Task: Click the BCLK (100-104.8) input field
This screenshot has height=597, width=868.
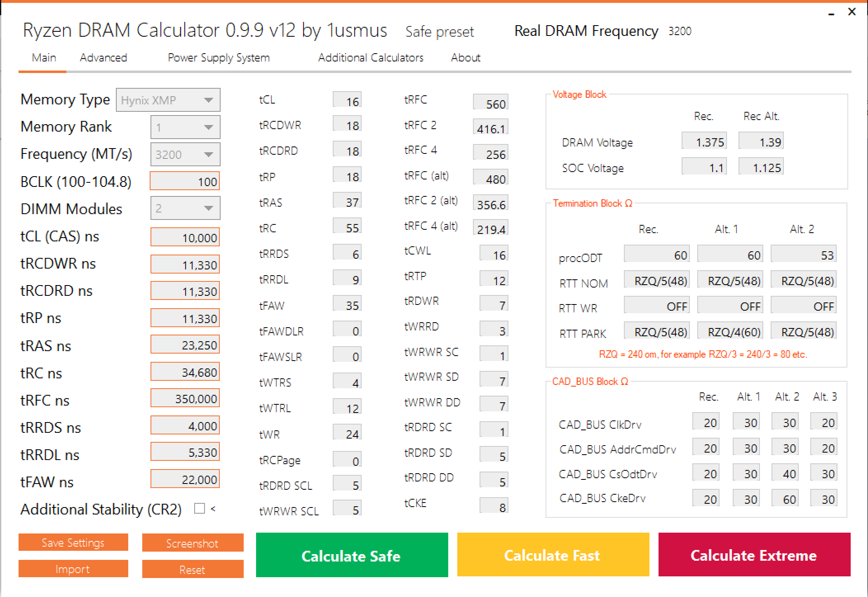Action: click(x=185, y=182)
